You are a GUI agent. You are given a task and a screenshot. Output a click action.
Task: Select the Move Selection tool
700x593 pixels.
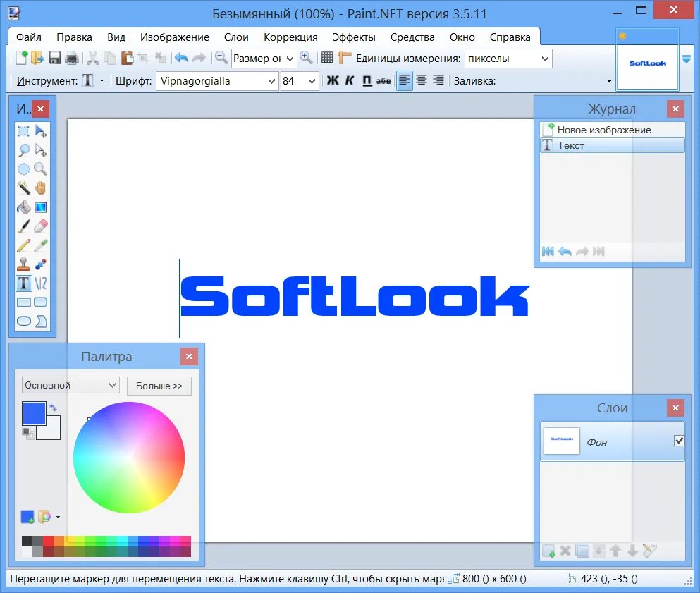41,150
